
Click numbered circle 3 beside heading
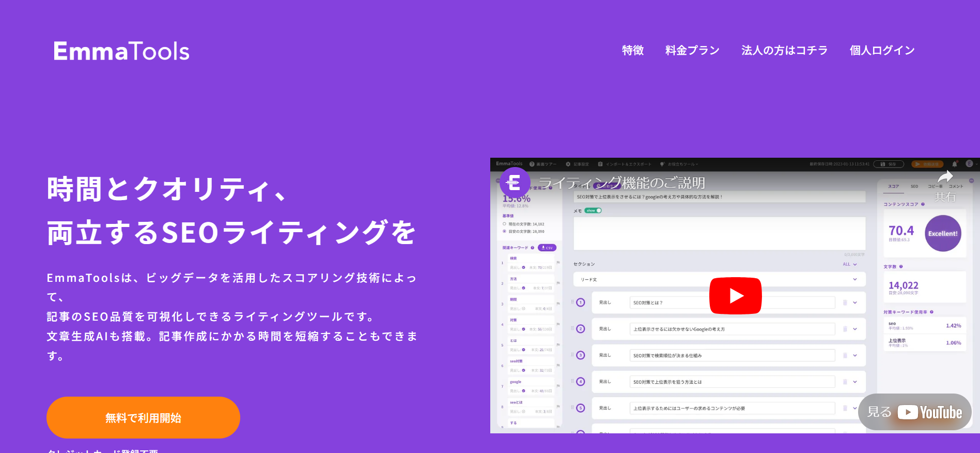click(x=581, y=355)
